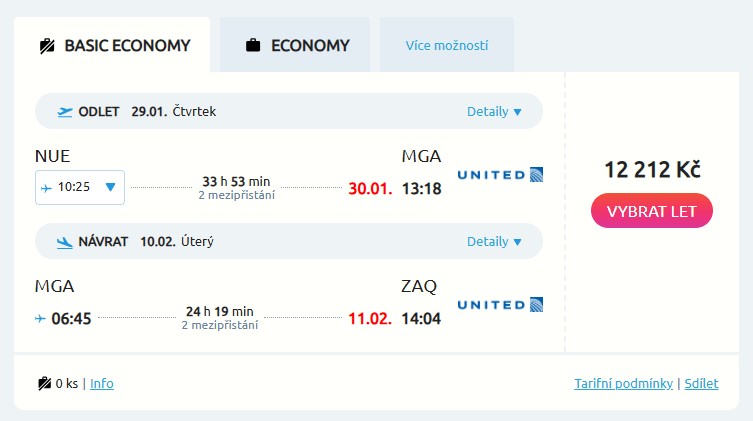753x421 pixels.
Task: Switch to the BASIC ECONOMY tab
Action: [112, 45]
